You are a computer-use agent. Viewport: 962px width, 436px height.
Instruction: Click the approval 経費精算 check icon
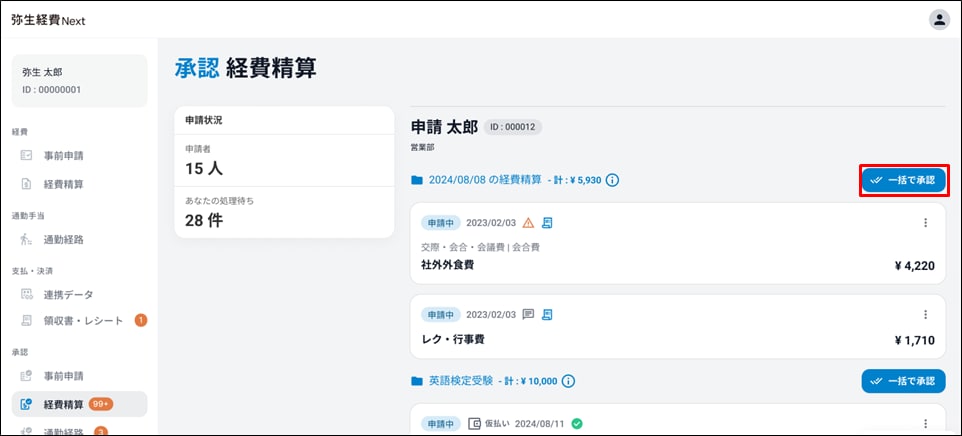pyautogui.click(x=26, y=404)
